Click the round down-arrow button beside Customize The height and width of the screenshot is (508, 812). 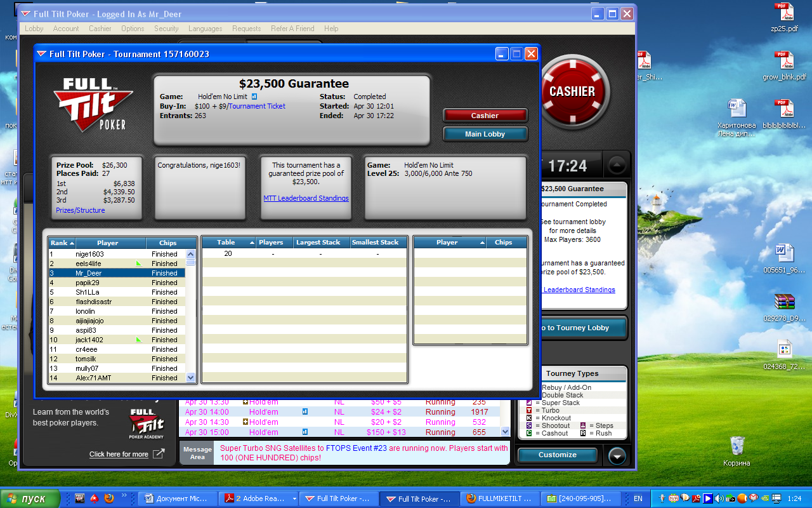(x=617, y=455)
